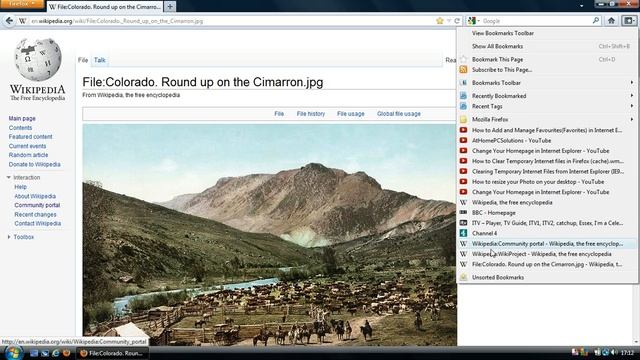Click Donate to Wikipedia link
This screenshot has width=640, height=360.
(x=35, y=164)
